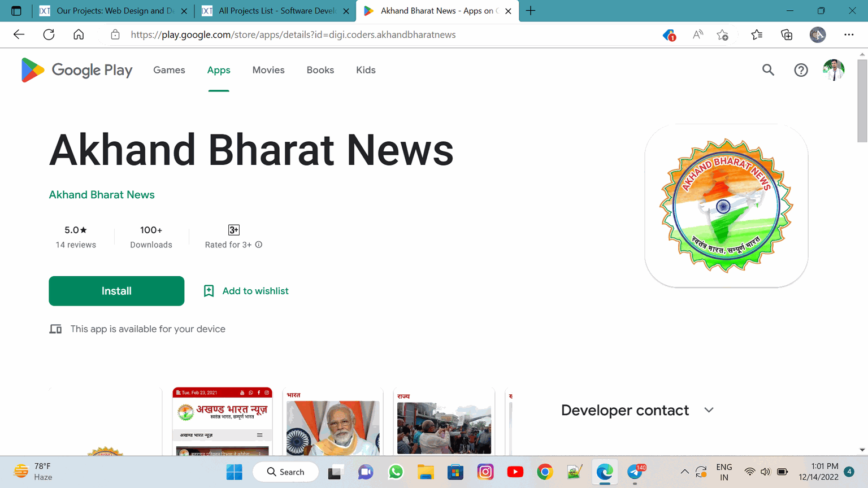The width and height of the screenshot is (868, 488).
Task: Open the tab actions menu icon
Action: click(16, 11)
